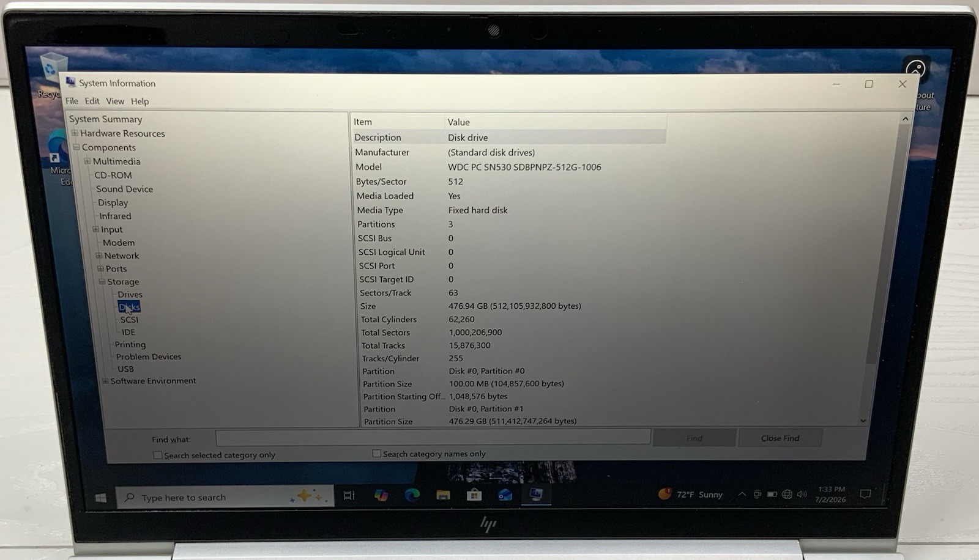Open Outlook from the taskbar
979x560 pixels.
pyautogui.click(x=505, y=495)
